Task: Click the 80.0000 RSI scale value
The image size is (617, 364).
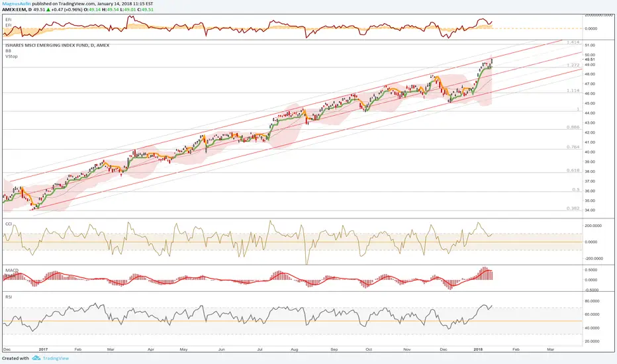Action: pos(593,301)
